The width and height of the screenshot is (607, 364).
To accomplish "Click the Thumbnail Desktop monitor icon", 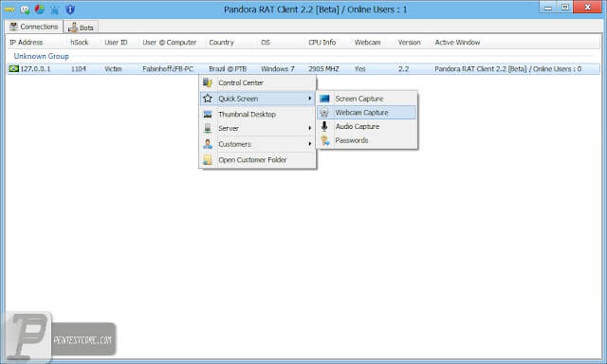I will [208, 114].
